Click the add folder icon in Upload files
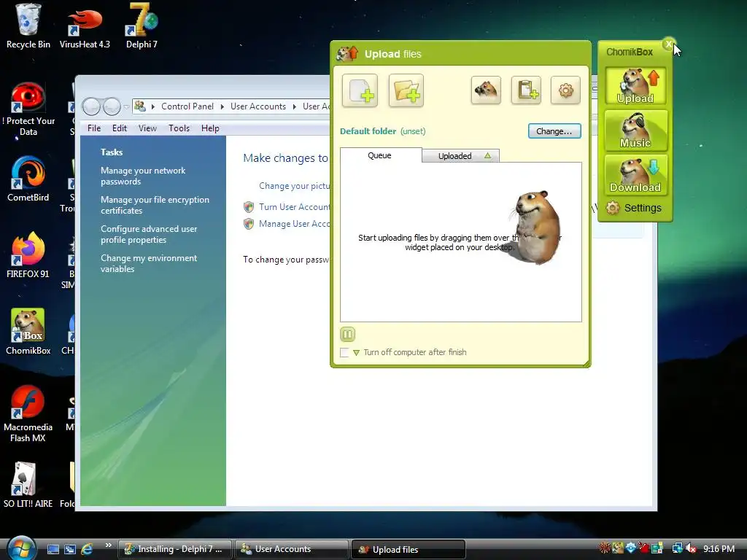This screenshot has width=747, height=560. click(406, 90)
